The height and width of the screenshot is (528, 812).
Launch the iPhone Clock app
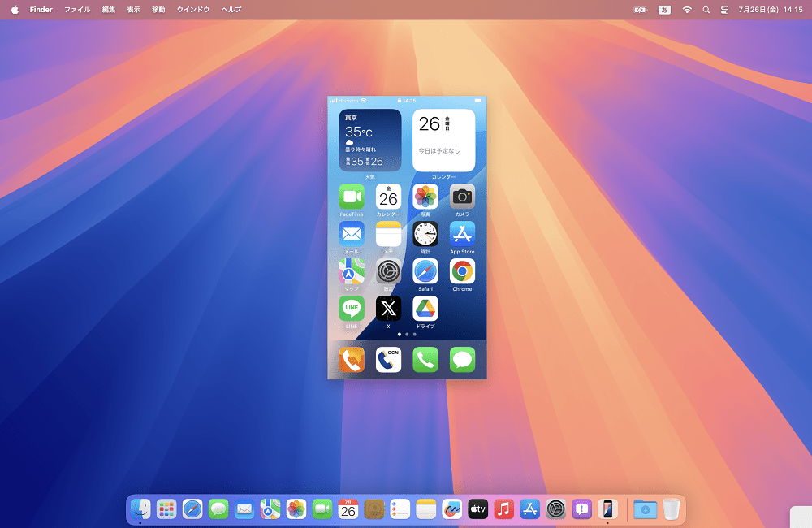(x=425, y=234)
